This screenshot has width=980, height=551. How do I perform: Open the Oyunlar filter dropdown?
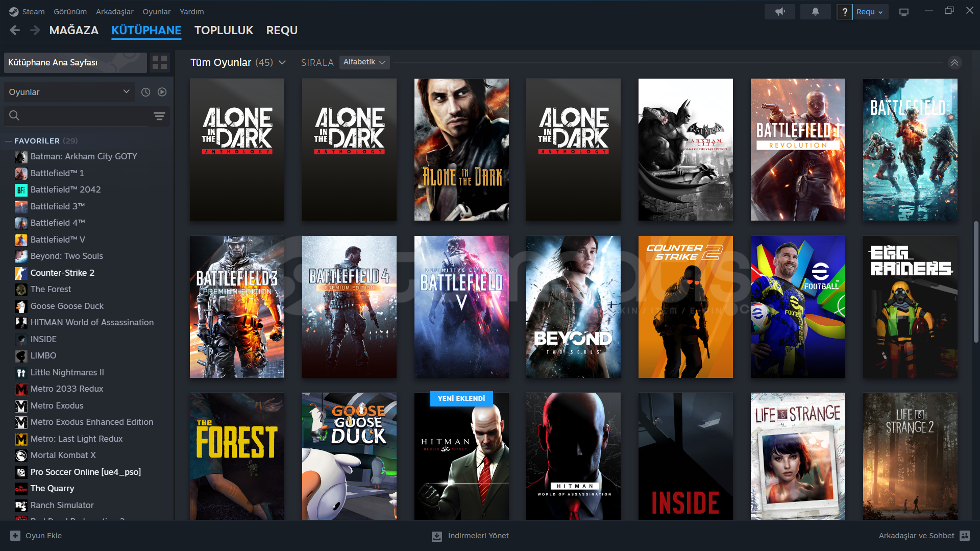click(x=69, y=92)
